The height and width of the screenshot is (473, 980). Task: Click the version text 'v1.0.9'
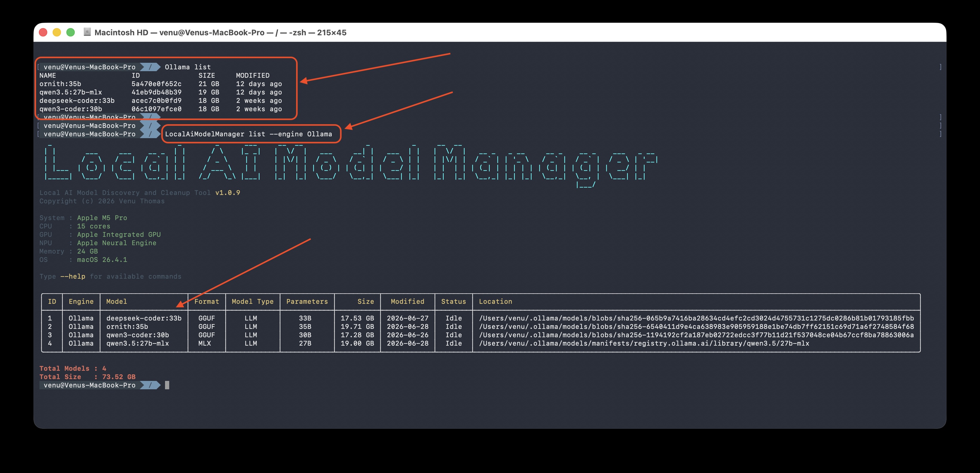[228, 193]
